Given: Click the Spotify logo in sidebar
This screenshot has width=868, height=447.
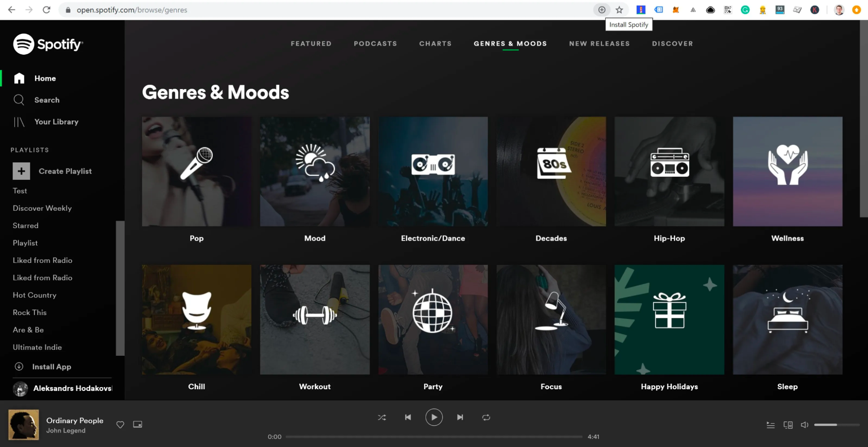Looking at the screenshot, I should click(x=48, y=44).
